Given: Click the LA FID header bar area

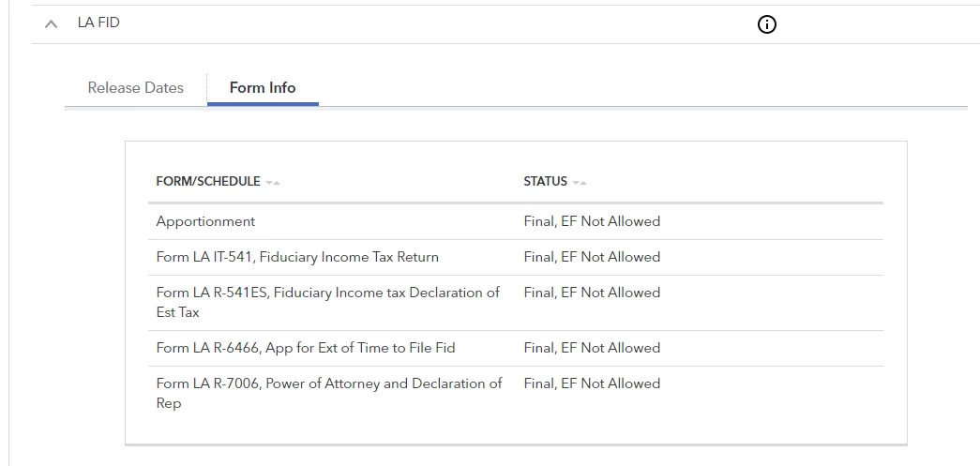Looking at the screenshot, I should click(505, 24).
